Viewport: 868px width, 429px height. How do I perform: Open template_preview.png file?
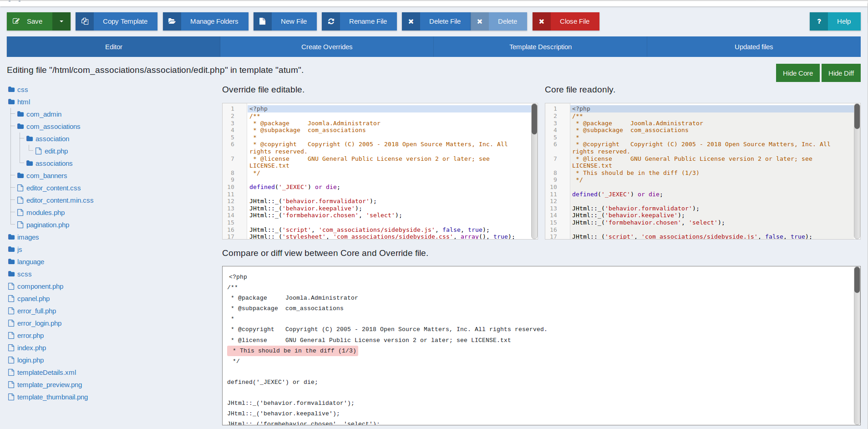click(x=45, y=385)
